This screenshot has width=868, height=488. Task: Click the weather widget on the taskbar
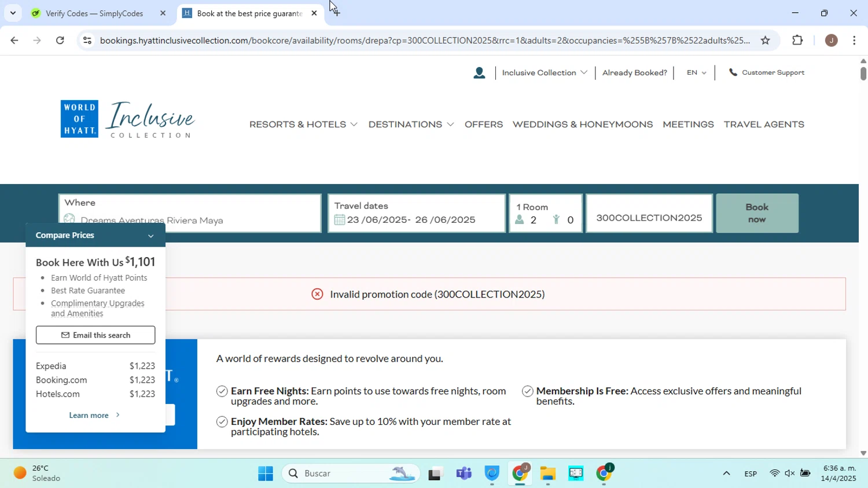click(38, 473)
